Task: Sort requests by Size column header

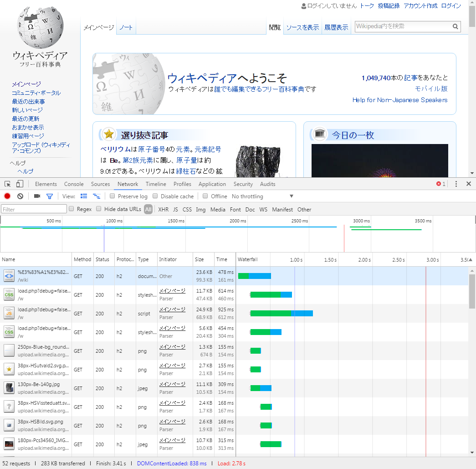Action: tap(204, 259)
